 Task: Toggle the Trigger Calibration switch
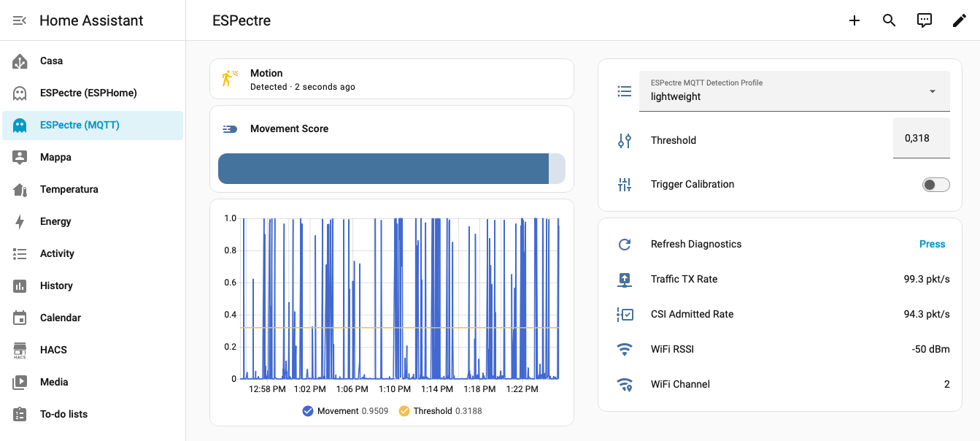pos(935,185)
